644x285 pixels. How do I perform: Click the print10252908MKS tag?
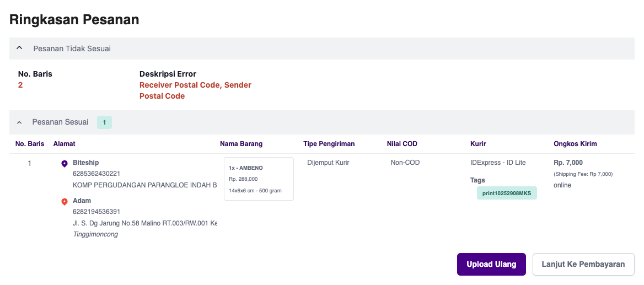point(506,193)
